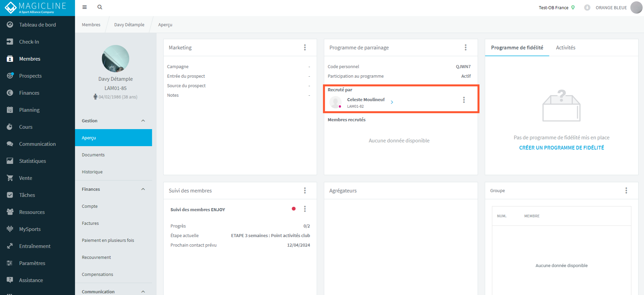
Task: Click the Assistance question icon
Action: [x=10, y=280]
